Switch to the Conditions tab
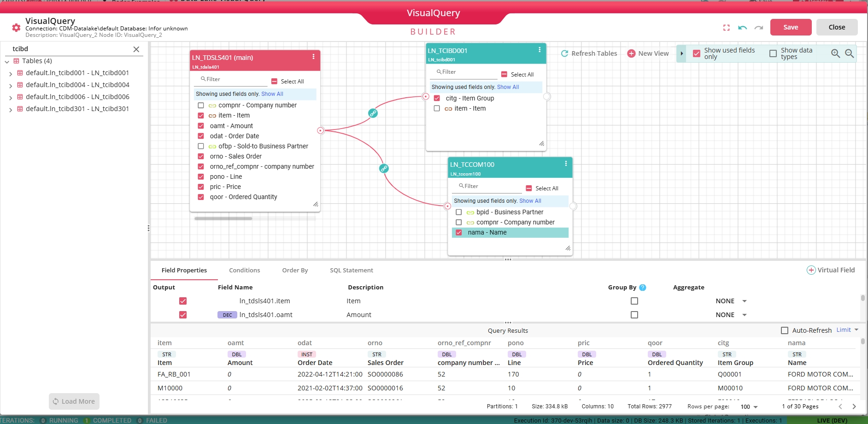The height and width of the screenshot is (424, 868). pos(245,270)
